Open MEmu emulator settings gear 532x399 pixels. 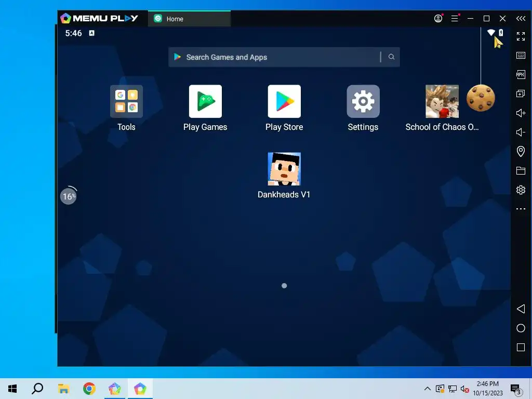(x=521, y=190)
